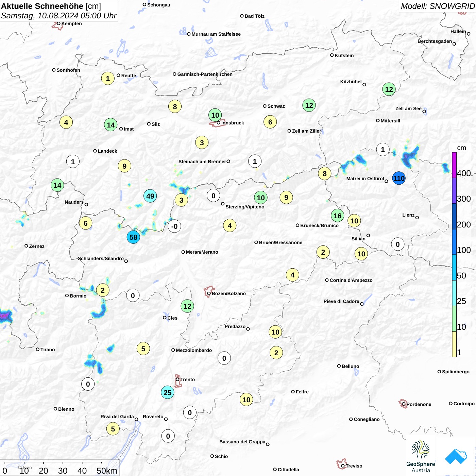Click the 110 cm snow marker near Matrei
476x476 pixels.
pyautogui.click(x=399, y=178)
